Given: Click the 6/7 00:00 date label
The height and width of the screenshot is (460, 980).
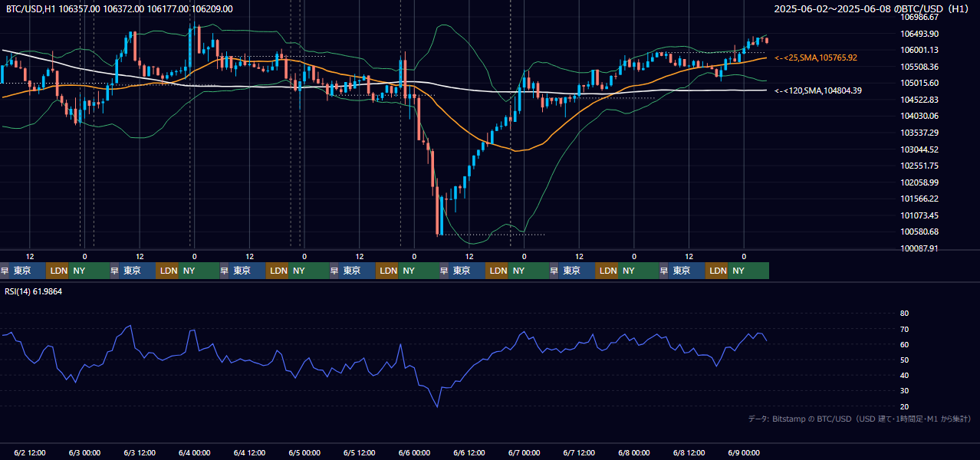Looking at the screenshot, I should click(525, 453).
